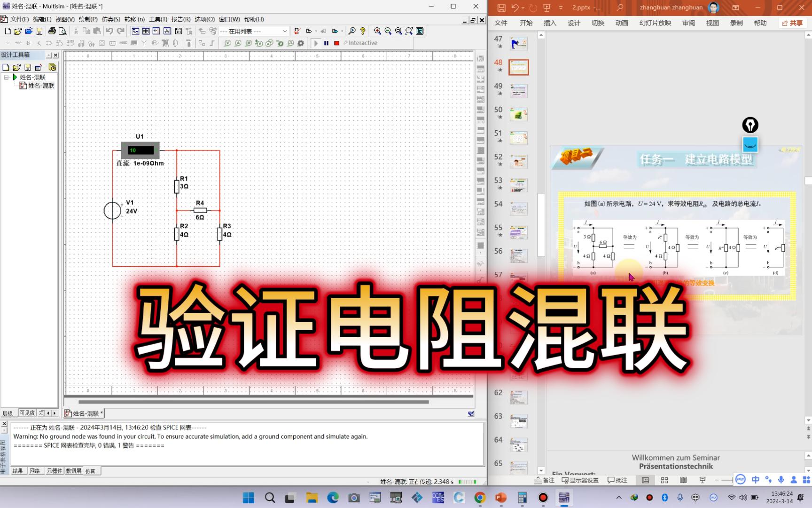The image size is (812, 508).
Task: Pause the running simulation
Action: (x=326, y=43)
